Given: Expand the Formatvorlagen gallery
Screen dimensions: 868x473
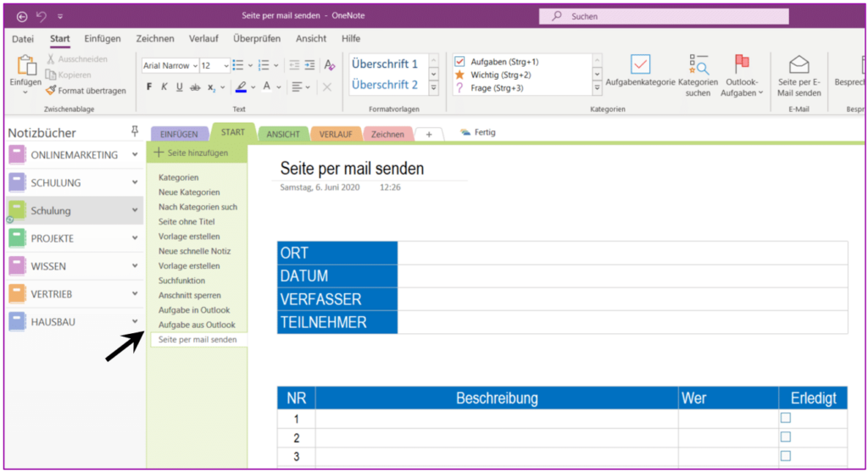Looking at the screenshot, I should tap(434, 87).
